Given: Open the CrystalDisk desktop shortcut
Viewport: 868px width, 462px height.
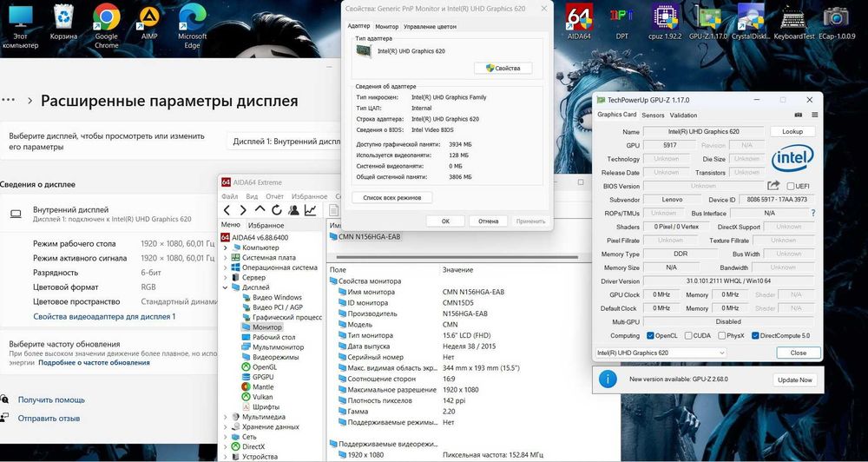Looking at the screenshot, I should [751, 22].
